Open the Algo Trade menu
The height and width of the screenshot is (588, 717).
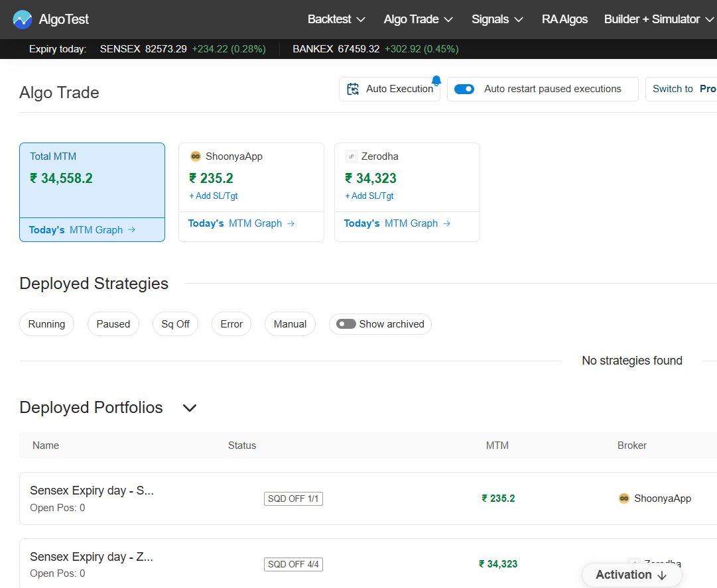point(419,19)
